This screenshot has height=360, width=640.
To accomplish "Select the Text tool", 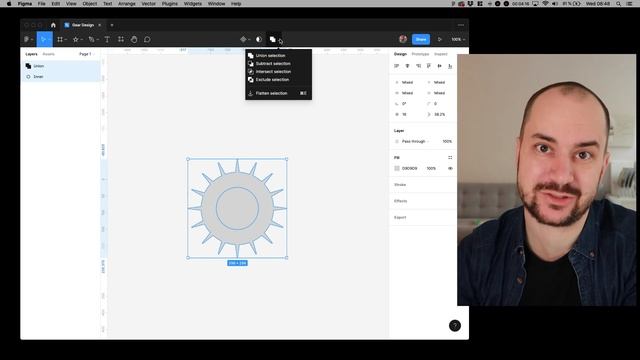I will [x=107, y=40].
